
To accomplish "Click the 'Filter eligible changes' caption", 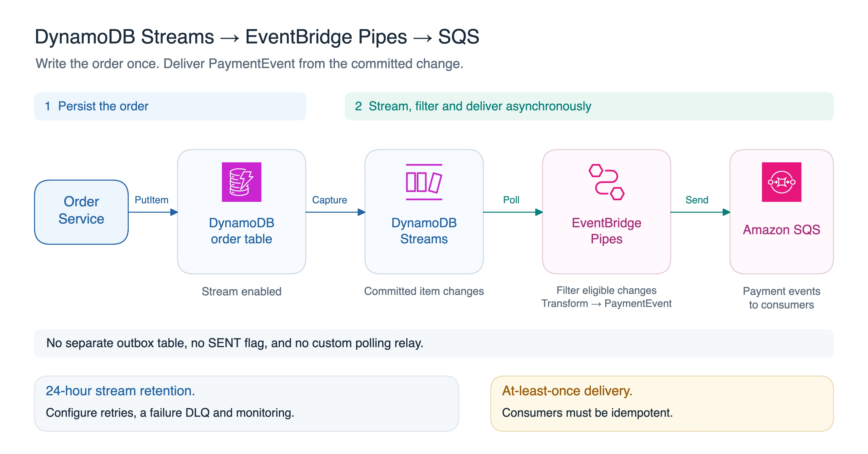I will click(x=607, y=290).
